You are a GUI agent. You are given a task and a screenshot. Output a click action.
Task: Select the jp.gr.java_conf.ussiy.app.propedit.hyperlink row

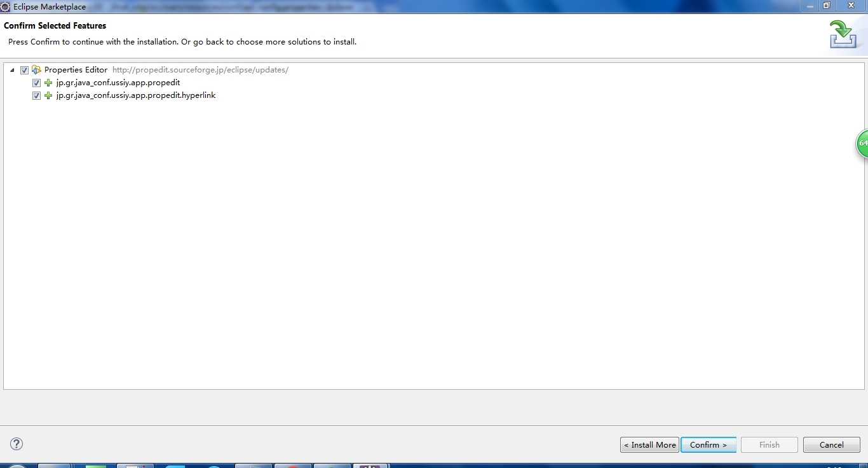click(x=136, y=95)
